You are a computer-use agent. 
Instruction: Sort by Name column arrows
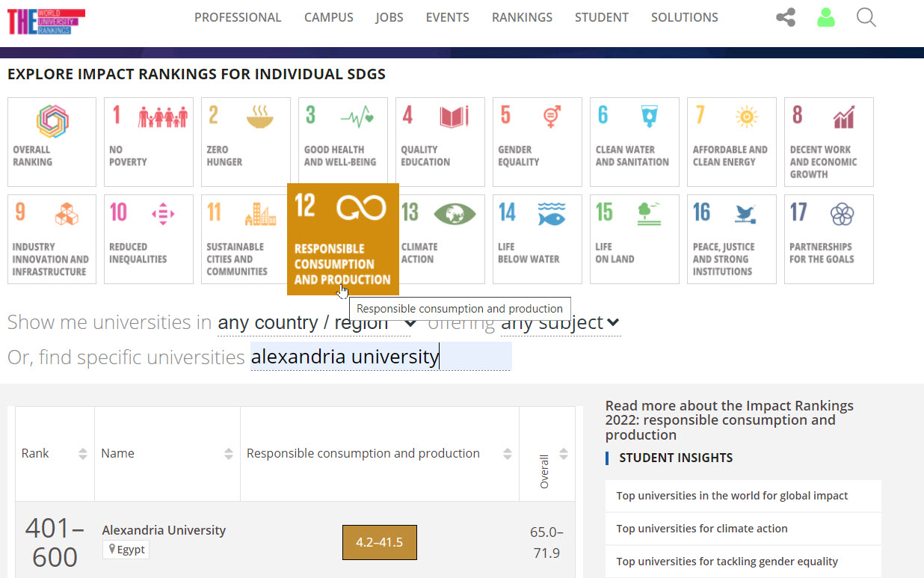pos(228,454)
